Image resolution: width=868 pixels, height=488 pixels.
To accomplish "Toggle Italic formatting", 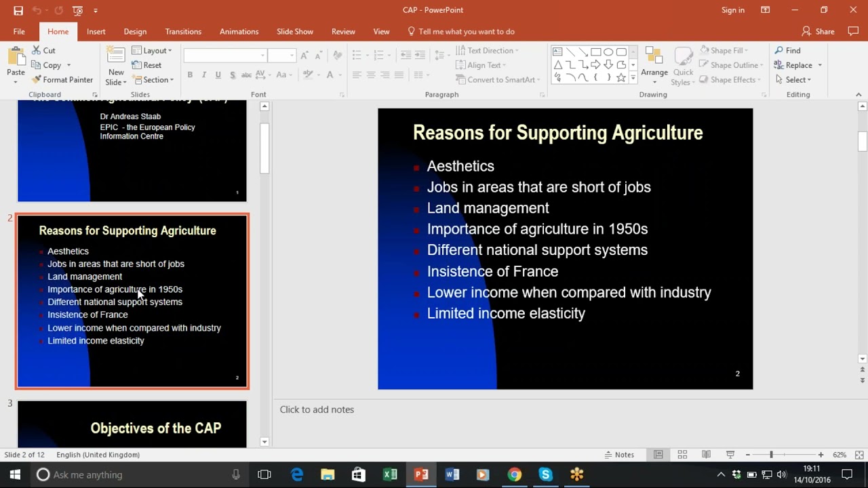I will tap(204, 75).
